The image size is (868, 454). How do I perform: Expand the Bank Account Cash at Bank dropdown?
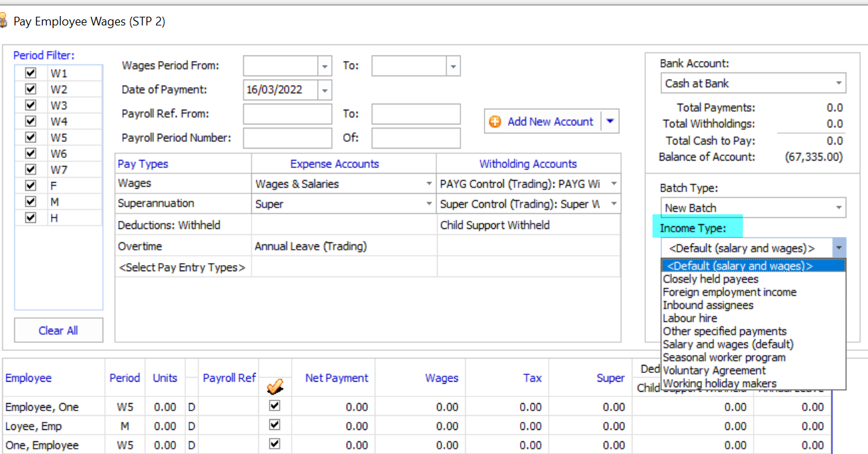click(838, 84)
